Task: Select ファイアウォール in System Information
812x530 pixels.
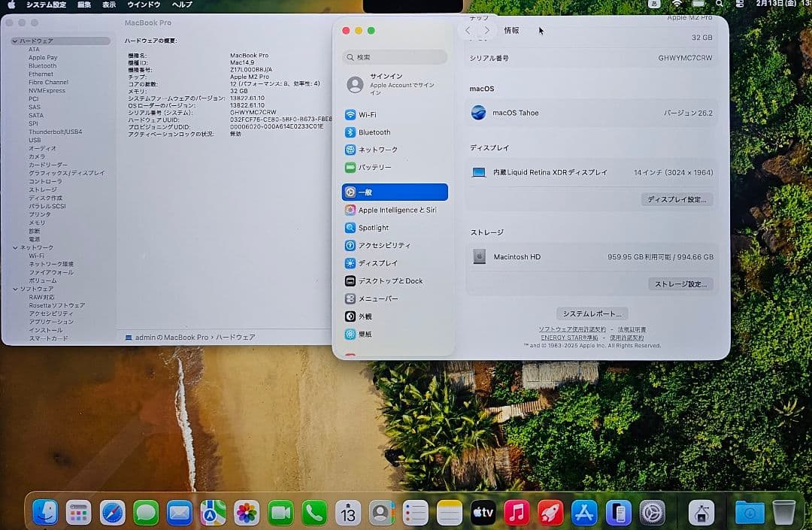Action: click(x=51, y=272)
